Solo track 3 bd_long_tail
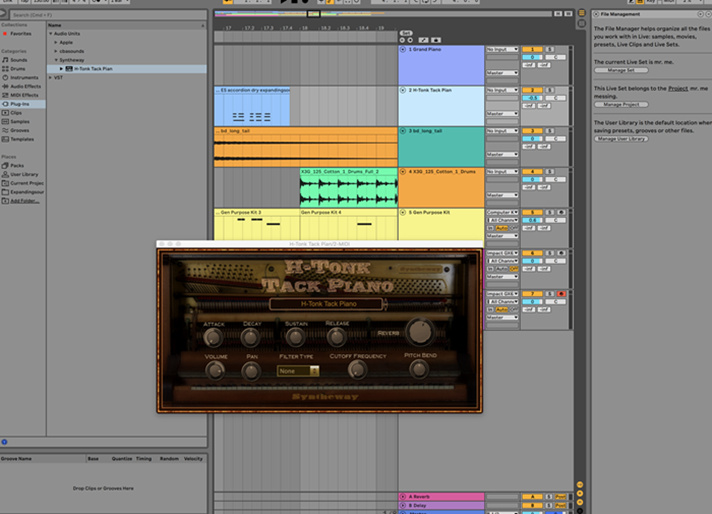Image resolution: width=712 pixels, height=514 pixels. [x=549, y=131]
